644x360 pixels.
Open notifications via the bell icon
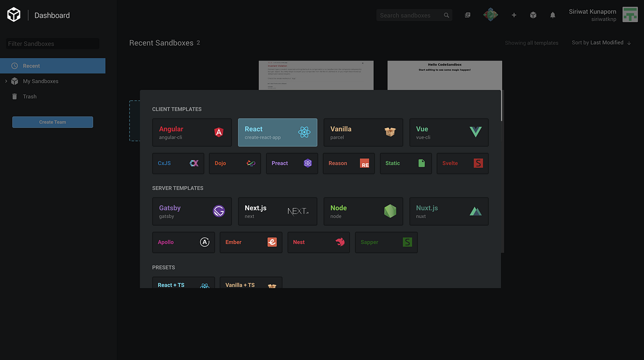(552, 15)
